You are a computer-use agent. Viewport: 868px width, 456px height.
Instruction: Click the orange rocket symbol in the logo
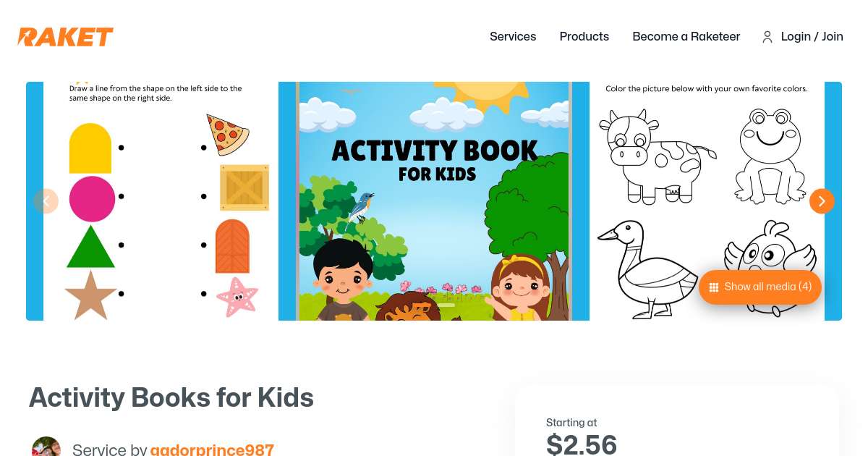[25, 37]
